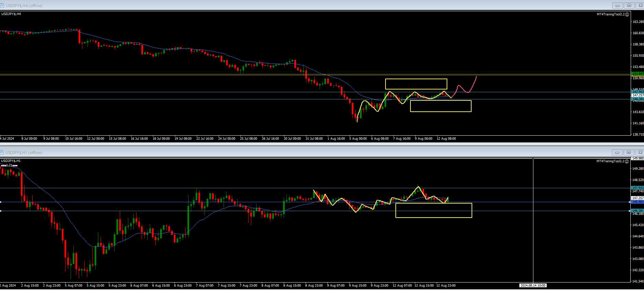The width and height of the screenshot is (644, 290).
Task: Click the 146.381 price label on H1 chart
Action: coord(637,211)
